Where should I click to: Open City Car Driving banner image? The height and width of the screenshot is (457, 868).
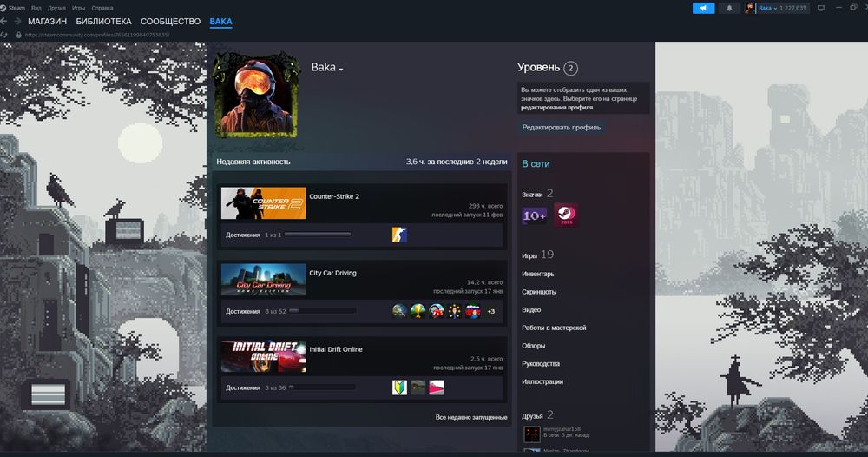[x=264, y=280]
